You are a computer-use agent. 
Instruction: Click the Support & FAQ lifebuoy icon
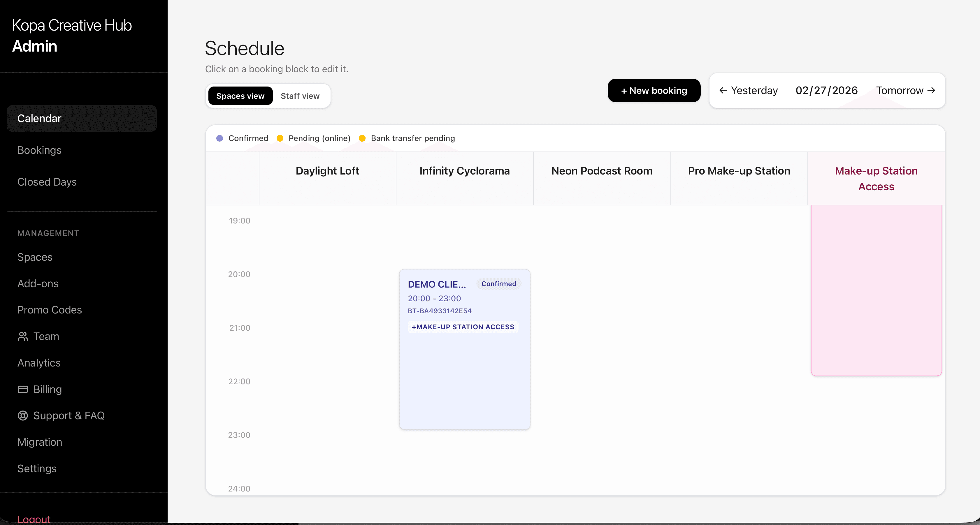click(x=23, y=415)
